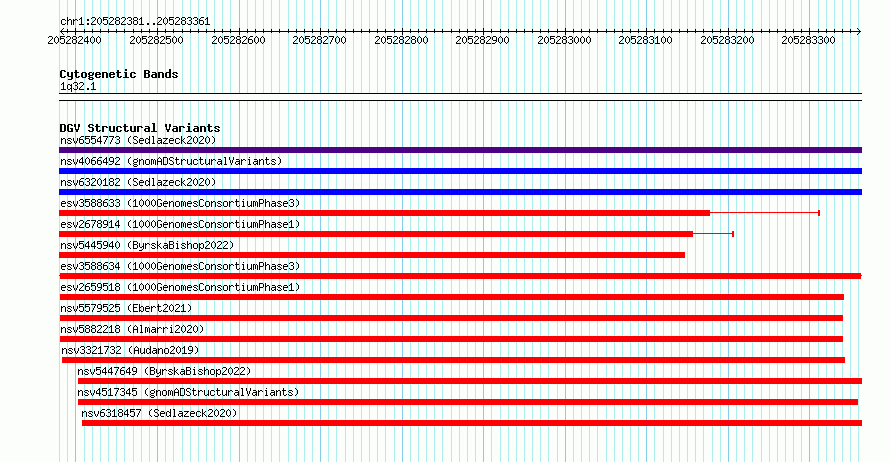Click ruler position 205283200

(727, 40)
